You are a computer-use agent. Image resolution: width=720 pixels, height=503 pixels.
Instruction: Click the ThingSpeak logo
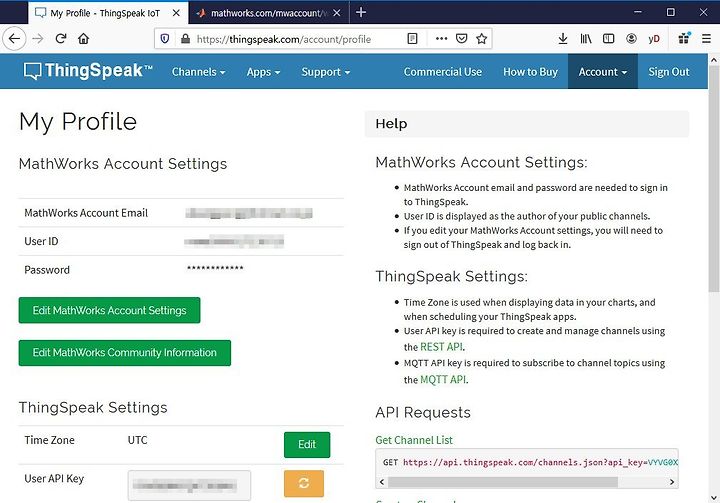coord(88,71)
